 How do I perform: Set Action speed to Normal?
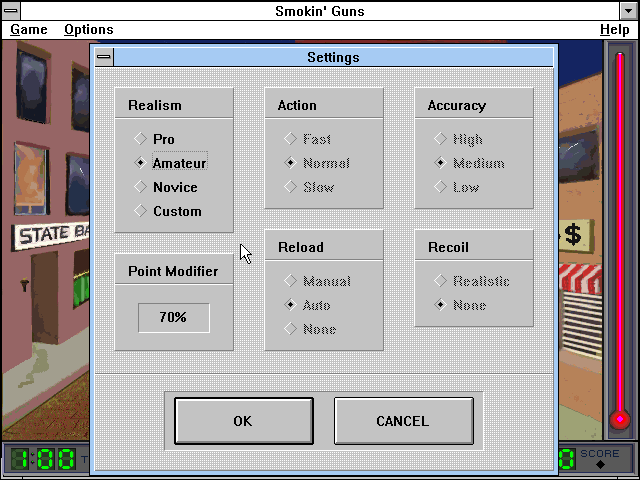tap(317, 163)
